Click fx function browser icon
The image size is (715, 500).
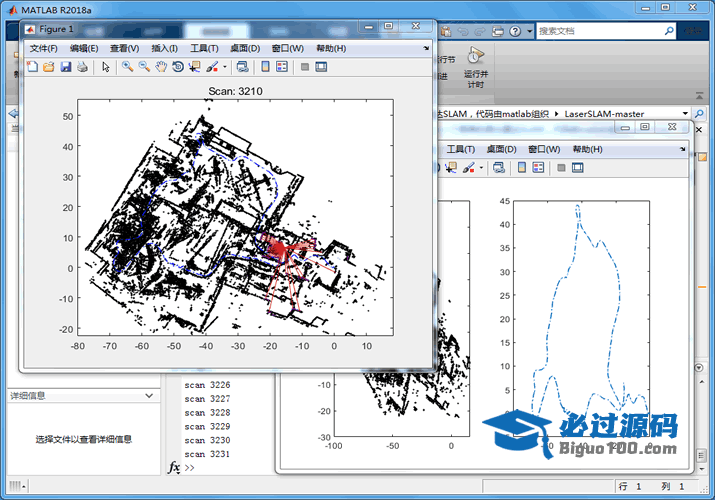(174, 468)
